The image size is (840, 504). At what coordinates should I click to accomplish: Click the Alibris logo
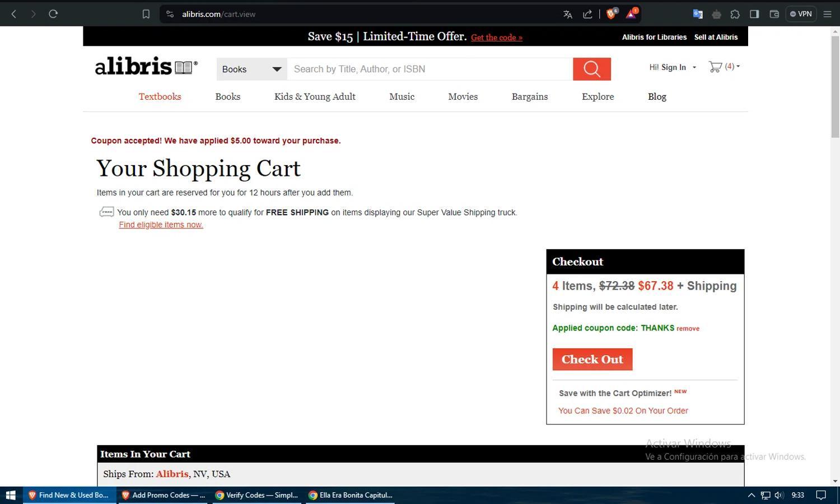click(x=146, y=66)
